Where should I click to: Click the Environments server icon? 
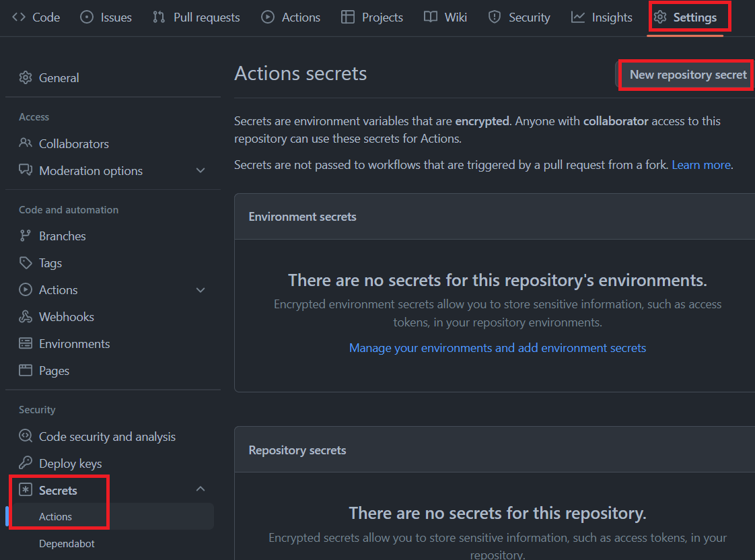click(x=26, y=343)
